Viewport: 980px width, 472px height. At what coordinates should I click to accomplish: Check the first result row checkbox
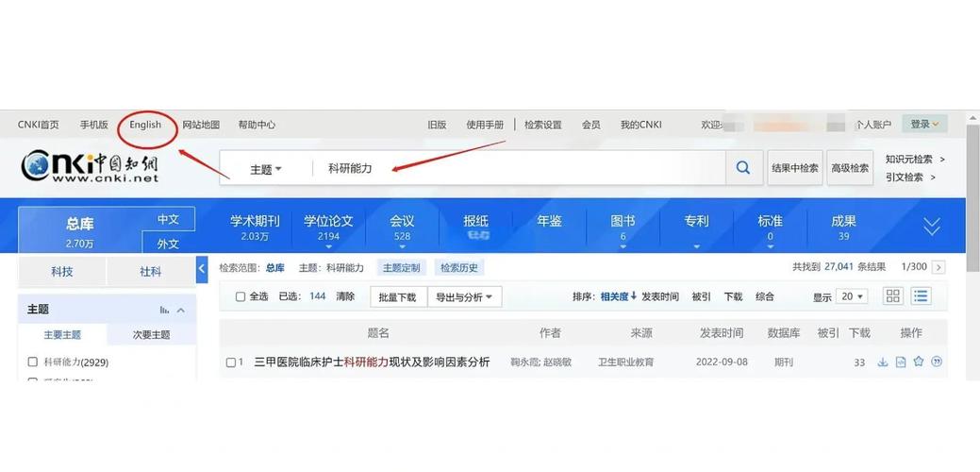click(x=231, y=362)
